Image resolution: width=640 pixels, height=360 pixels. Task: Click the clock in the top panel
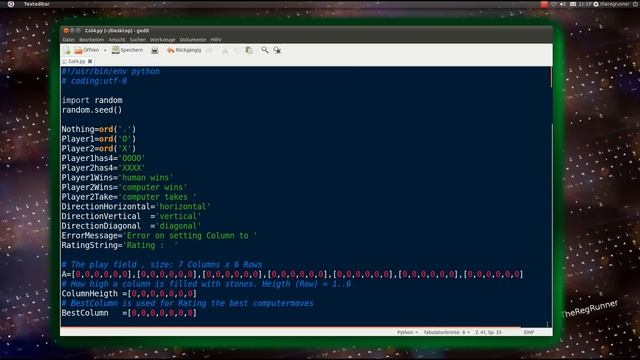coord(585,4)
